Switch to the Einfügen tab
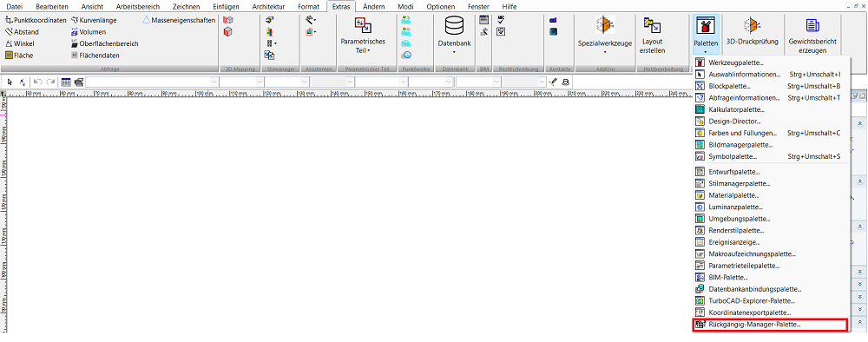 [x=226, y=7]
